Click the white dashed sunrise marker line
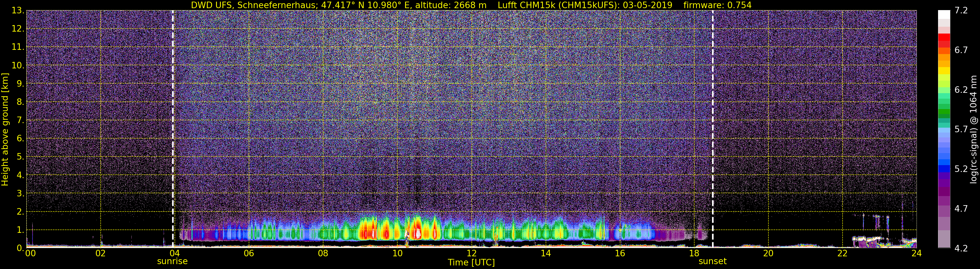980x269 pixels. point(173,129)
